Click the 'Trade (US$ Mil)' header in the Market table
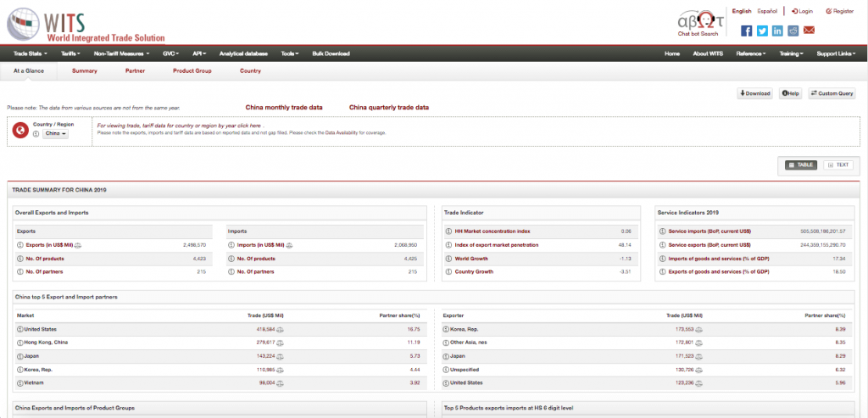 [x=265, y=315]
